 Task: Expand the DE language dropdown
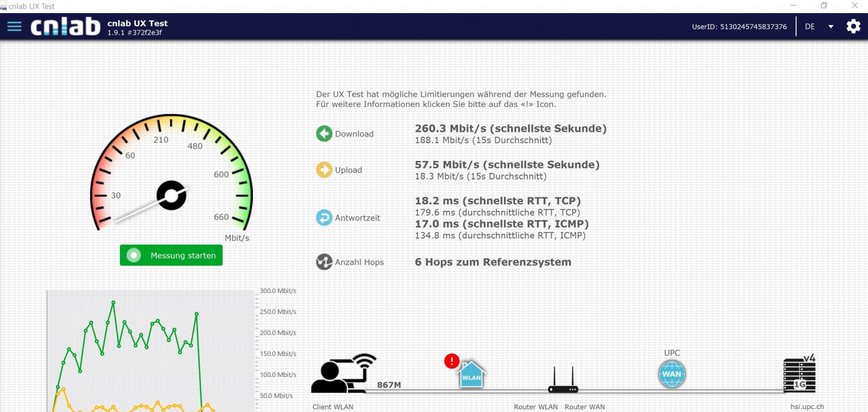point(810,27)
